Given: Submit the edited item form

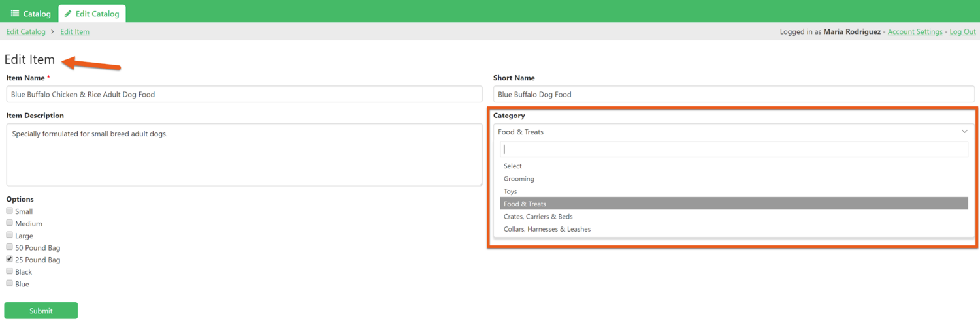Looking at the screenshot, I should tap(41, 311).
